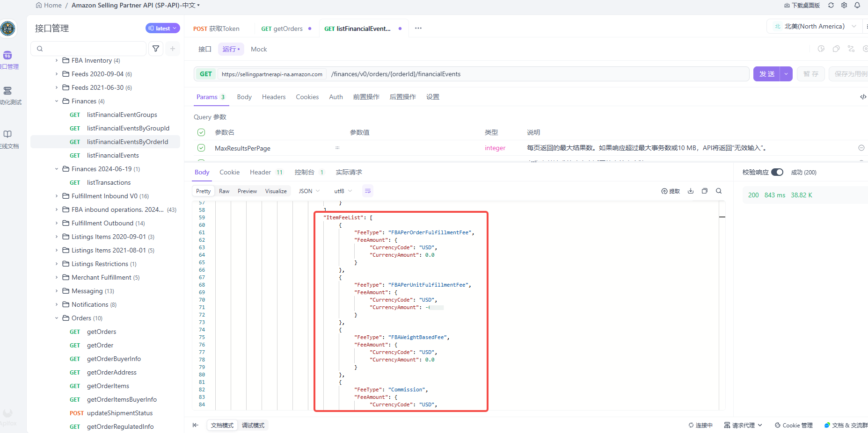
Task: Click the request URL path field
Action: (538, 74)
